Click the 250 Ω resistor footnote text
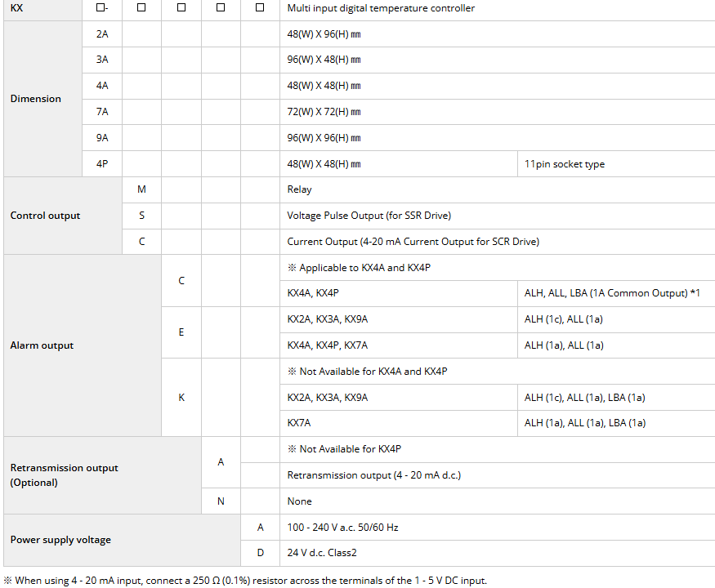 pyautogui.click(x=245, y=581)
